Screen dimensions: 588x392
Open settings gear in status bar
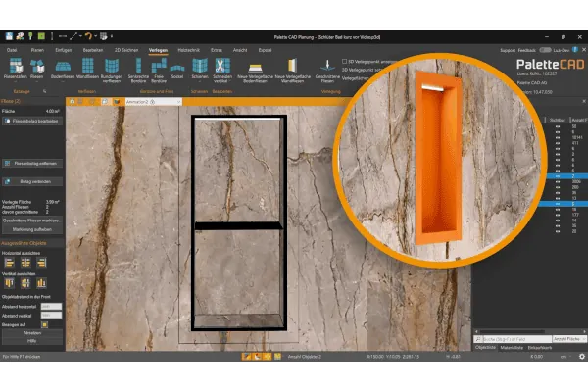point(581,357)
